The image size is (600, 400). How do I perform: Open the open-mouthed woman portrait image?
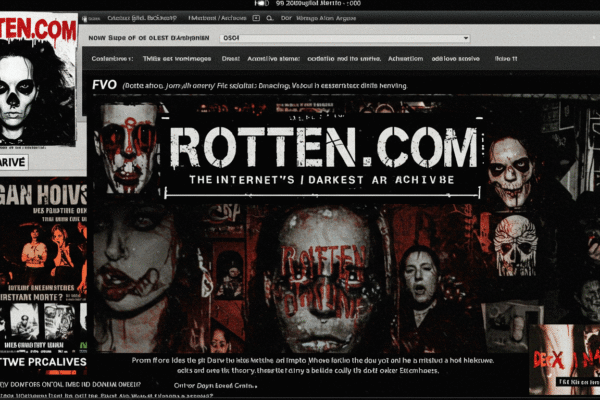point(421,283)
